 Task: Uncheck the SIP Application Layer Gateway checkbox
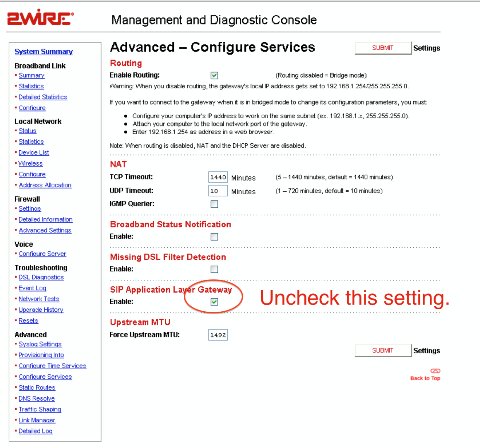214,302
